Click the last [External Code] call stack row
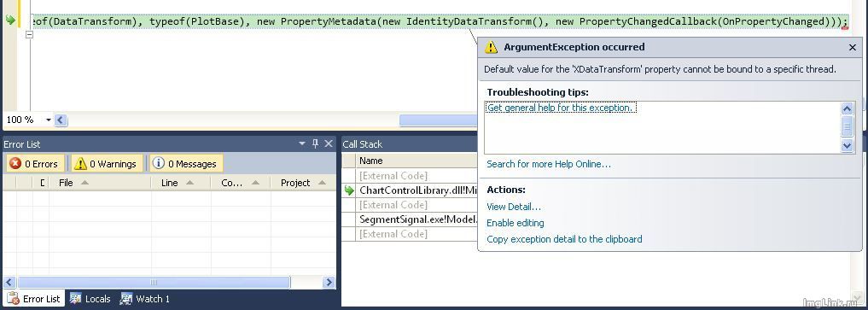Screen dimensions: 868x310 [x=418, y=234]
